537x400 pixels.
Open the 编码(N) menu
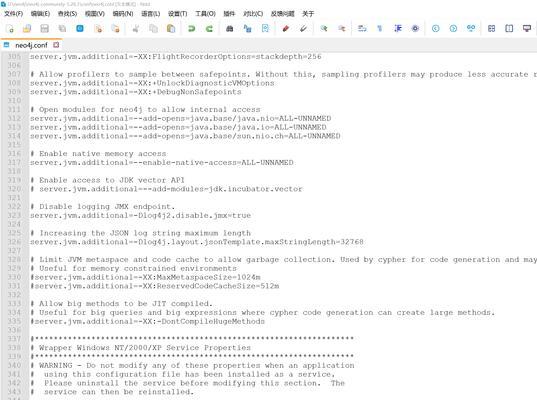123,14
